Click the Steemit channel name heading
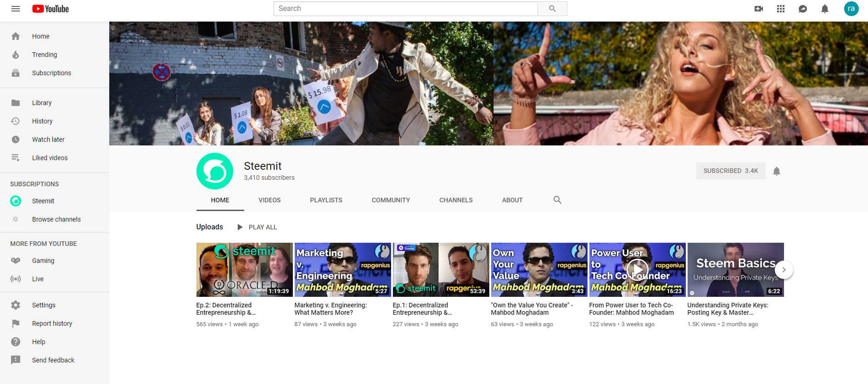Viewport: 868px width, 384px height. tap(263, 166)
